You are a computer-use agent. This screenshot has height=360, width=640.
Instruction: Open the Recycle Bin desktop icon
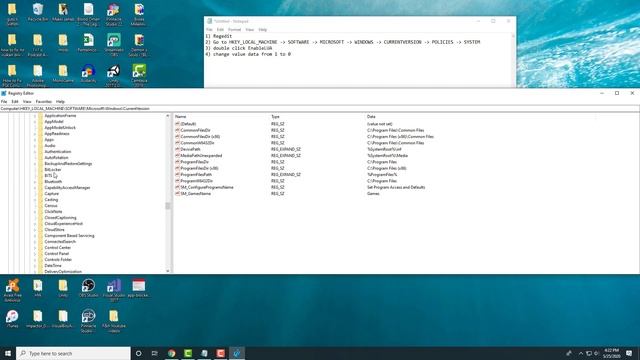[38, 12]
